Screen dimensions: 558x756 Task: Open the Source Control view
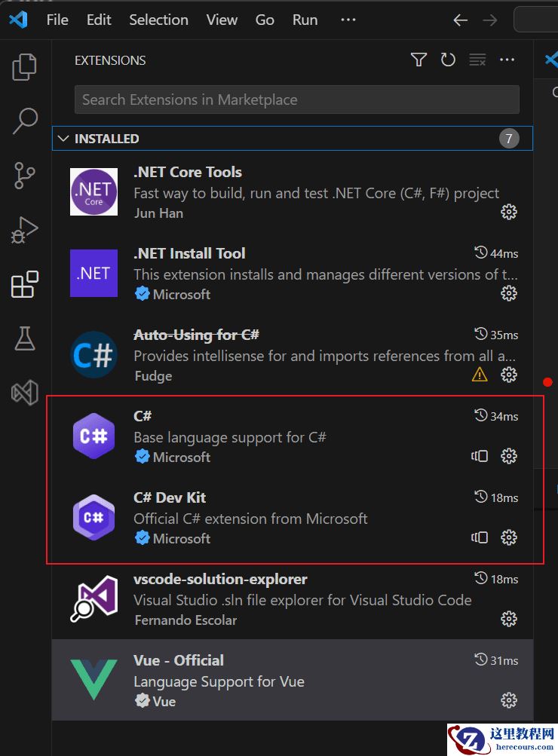pos(23,175)
